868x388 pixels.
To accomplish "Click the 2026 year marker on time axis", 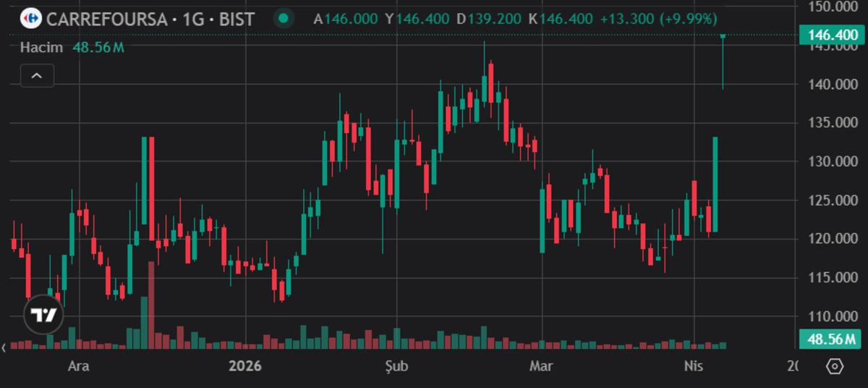I will tap(245, 366).
